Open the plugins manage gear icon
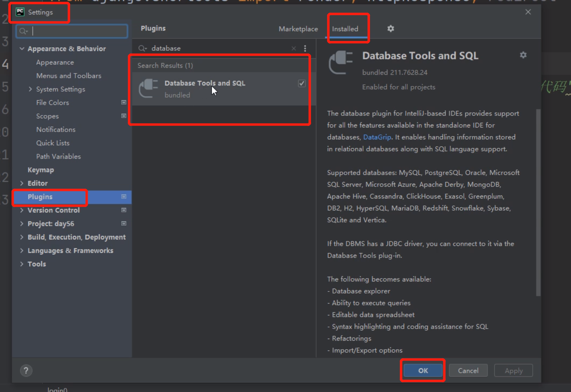This screenshot has height=392, width=571. point(390,29)
